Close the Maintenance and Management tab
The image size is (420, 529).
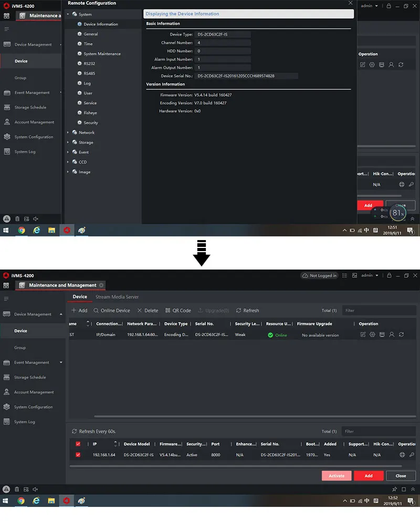tap(101, 285)
